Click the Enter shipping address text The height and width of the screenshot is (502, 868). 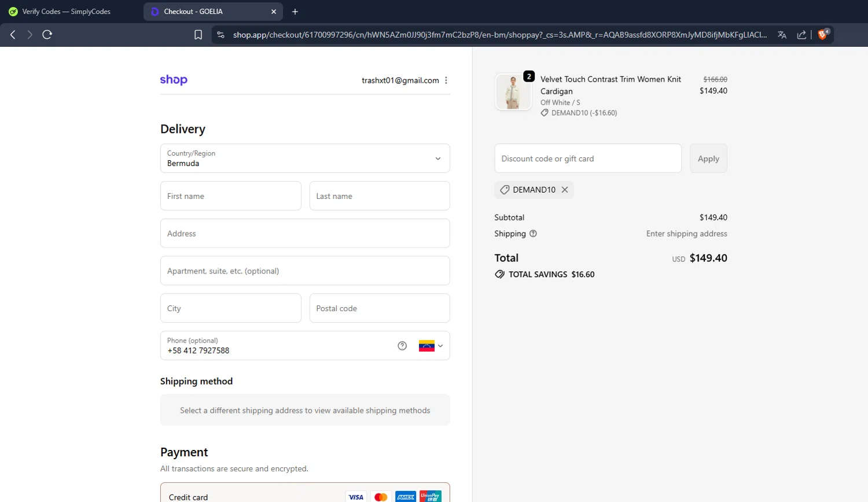click(687, 234)
